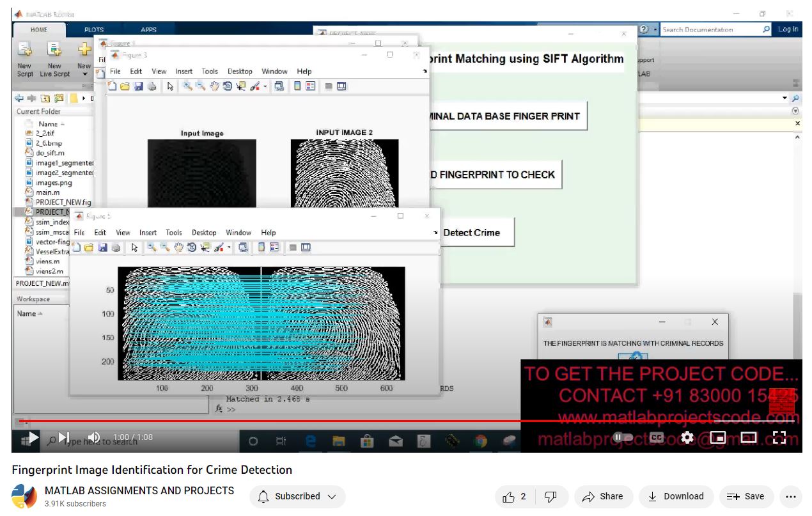
Task: Insert Legend via Figure 3 toolbar icon
Action: 311,86
